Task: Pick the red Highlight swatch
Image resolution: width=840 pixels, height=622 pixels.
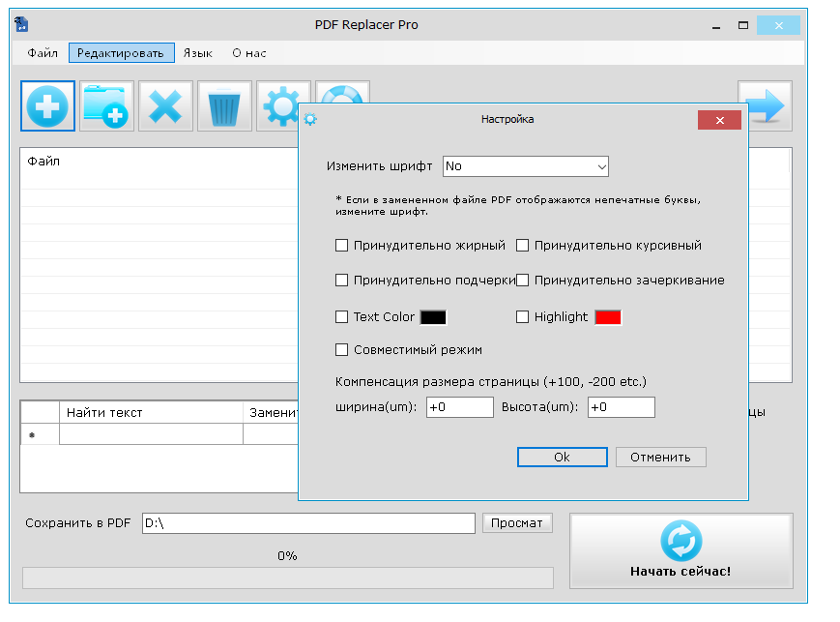Action: click(x=608, y=317)
